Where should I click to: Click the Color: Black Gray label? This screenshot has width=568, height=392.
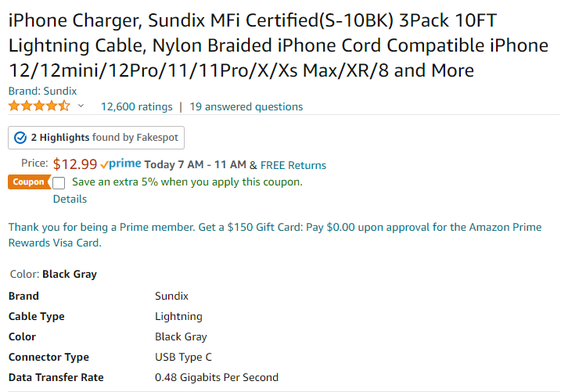click(x=54, y=275)
